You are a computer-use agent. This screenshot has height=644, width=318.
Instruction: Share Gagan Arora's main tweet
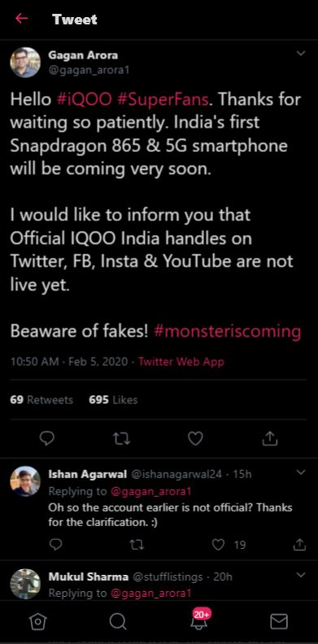pos(270,438)
